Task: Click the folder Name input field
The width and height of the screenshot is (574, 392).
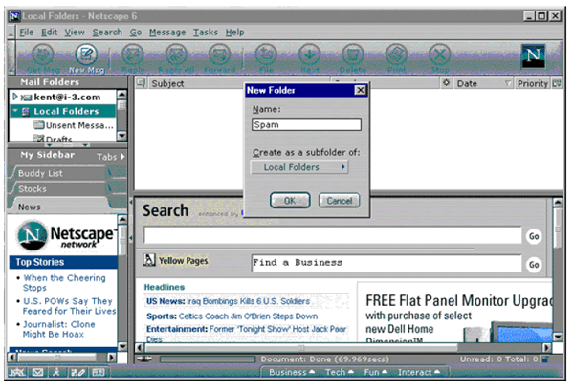Action: pos(306,124)
